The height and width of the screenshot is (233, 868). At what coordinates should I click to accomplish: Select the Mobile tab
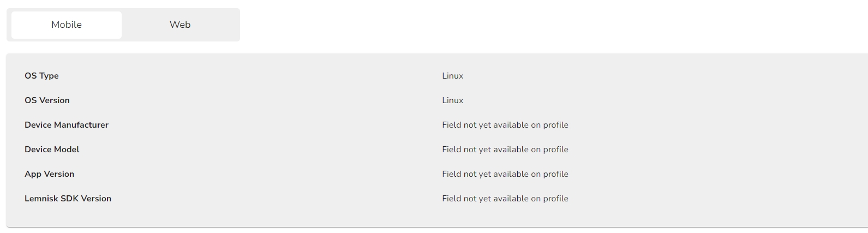coord(67,25)
